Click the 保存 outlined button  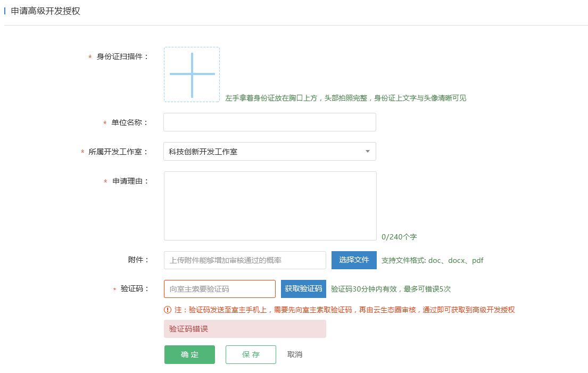coord(251,355)
